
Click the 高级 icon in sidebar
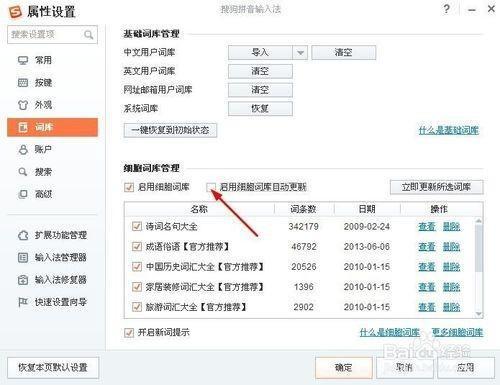click(x=23, y=194)
